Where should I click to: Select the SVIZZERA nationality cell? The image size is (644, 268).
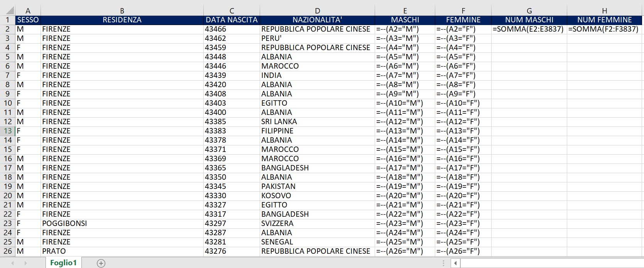[x=317, y=224]
